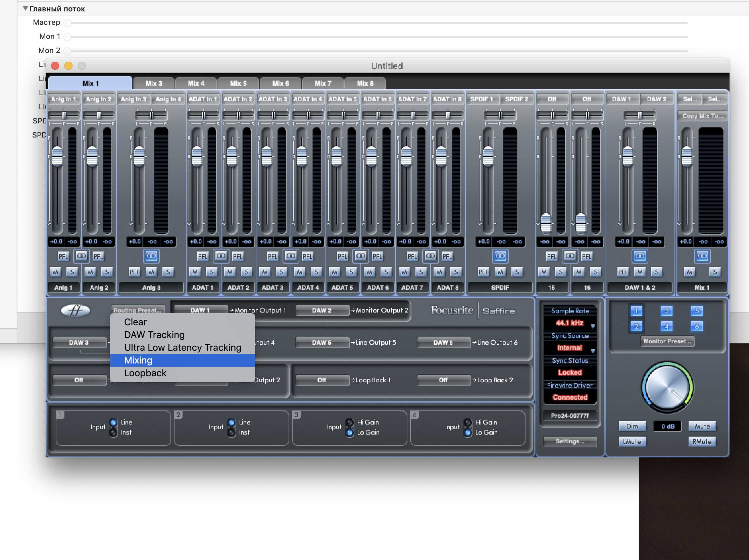Click the Settings... button
The height and width of the screenshot is (560, 749).
(x=569, y=441)
